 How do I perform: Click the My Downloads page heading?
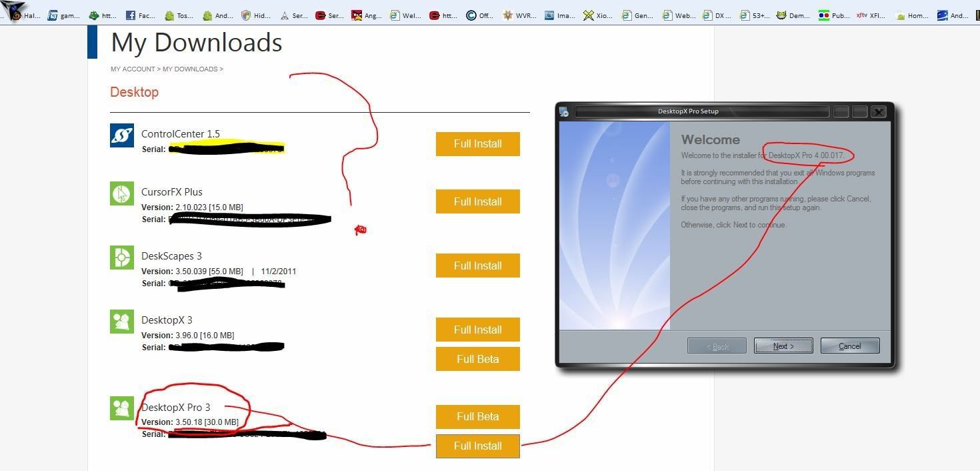coord(197,42)
